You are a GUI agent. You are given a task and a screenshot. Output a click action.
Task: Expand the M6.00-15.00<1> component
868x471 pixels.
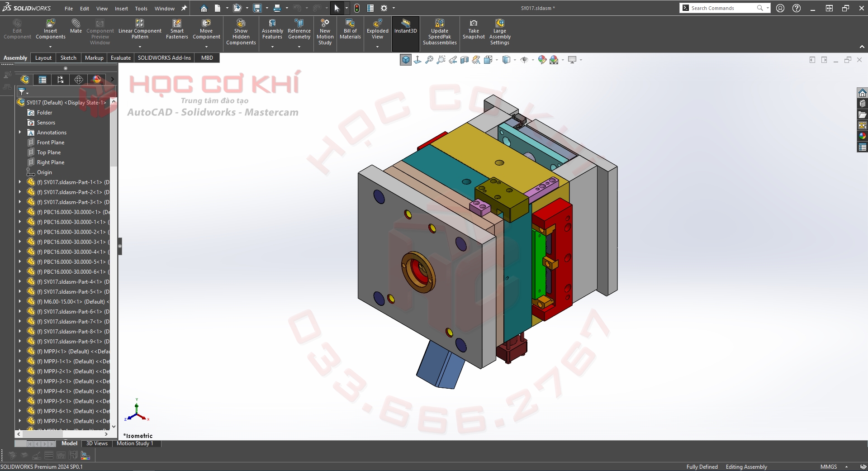click(x=20, y=302)
